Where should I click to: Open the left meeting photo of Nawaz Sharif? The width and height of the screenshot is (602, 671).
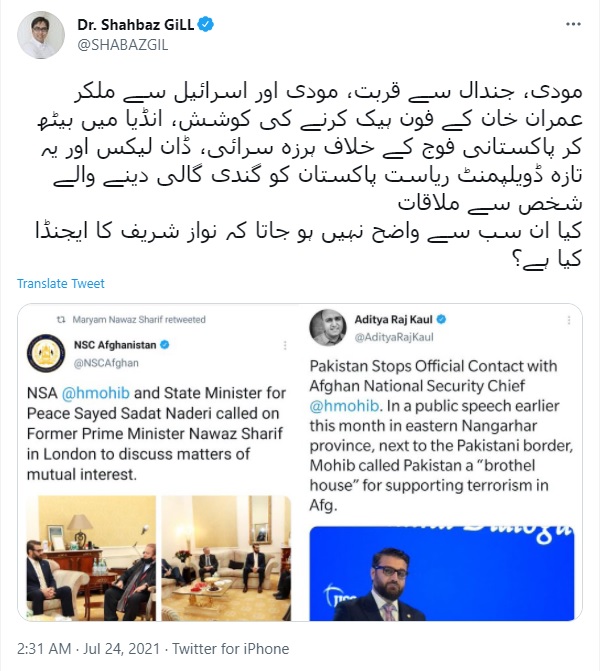pos(91,558)
